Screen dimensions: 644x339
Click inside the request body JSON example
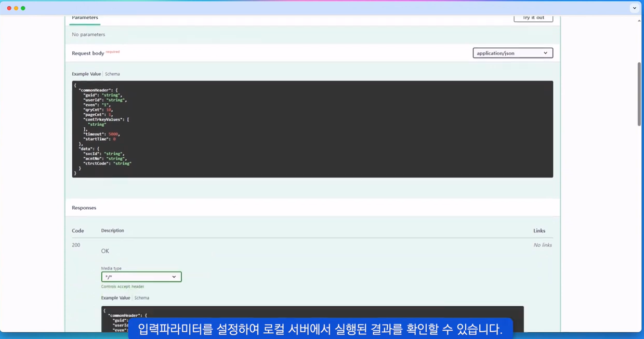pos(312,129)
